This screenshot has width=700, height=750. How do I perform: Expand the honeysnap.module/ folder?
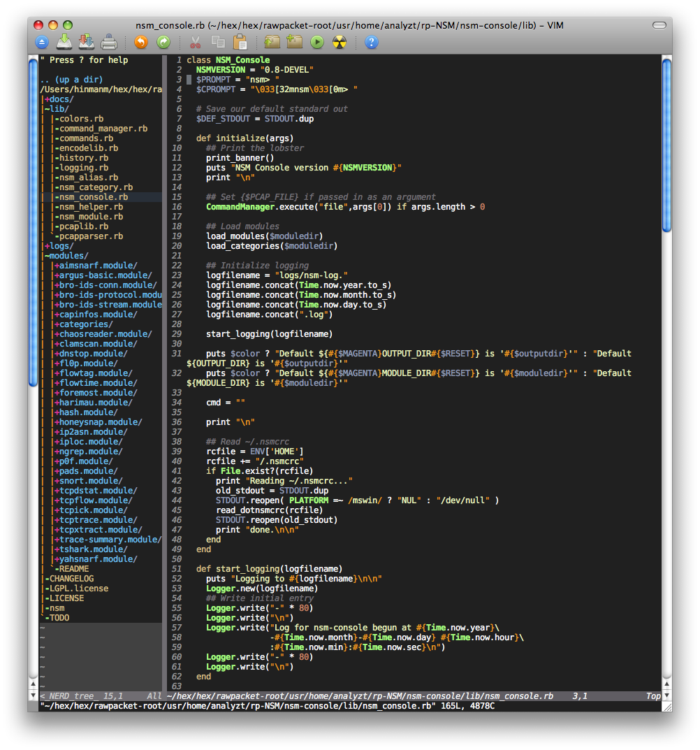click(99, 422)
